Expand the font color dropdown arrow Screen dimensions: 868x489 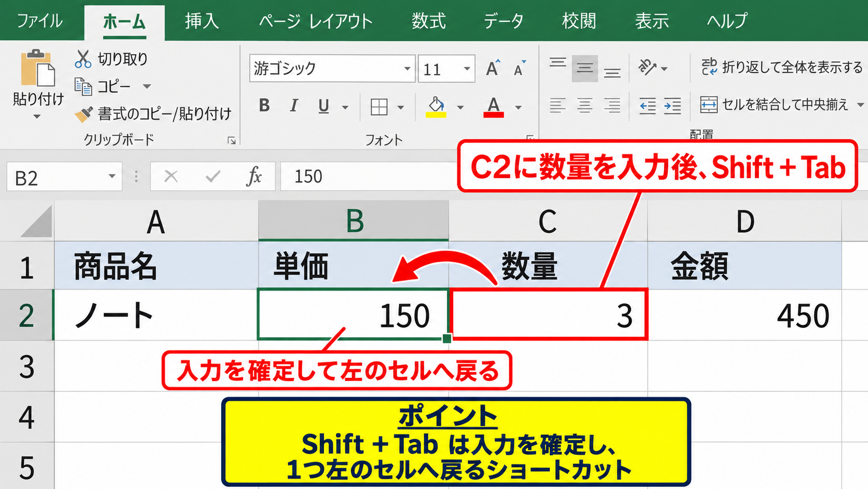coord(518,108)
